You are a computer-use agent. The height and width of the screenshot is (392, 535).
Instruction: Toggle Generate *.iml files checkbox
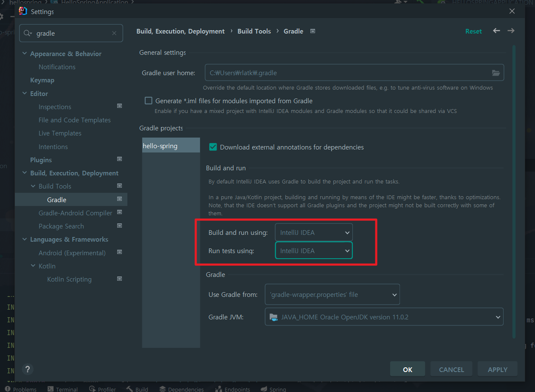click(148, 101)
